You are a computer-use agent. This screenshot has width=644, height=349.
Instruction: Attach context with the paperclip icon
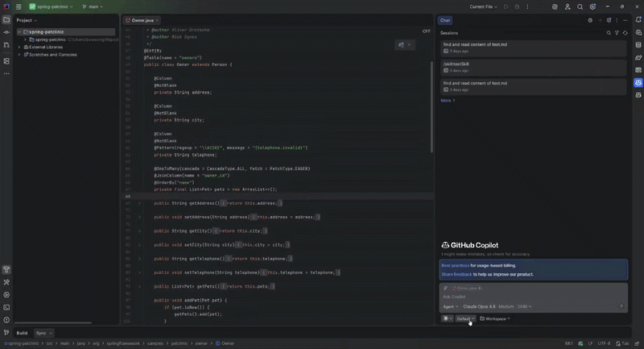coord(446,289)
